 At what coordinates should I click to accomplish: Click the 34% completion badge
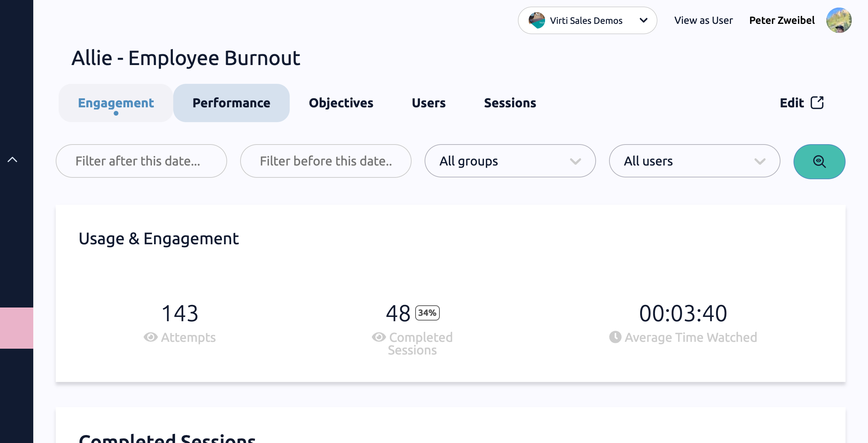pos(427,313)
